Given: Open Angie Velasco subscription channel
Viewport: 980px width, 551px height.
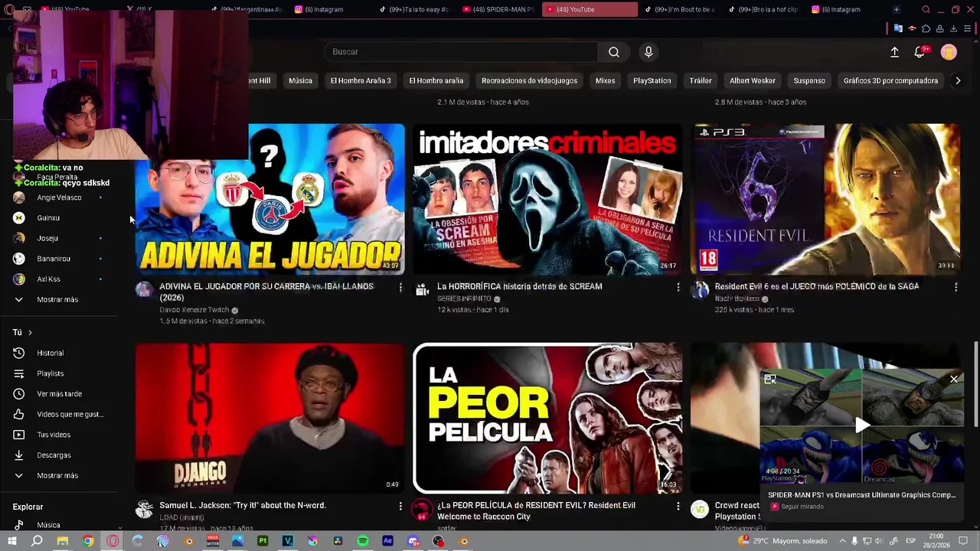Looking at the screenshot, I should pos(59,197).
